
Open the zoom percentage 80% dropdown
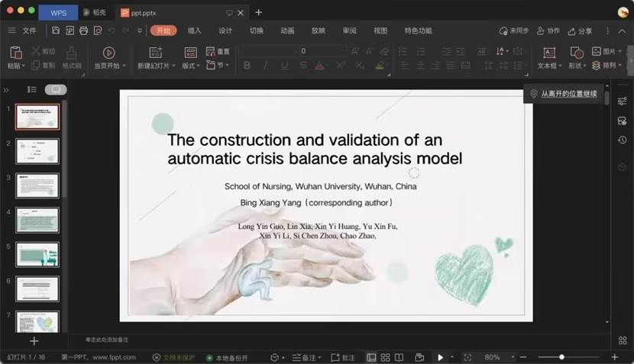(x=497, y=357)
